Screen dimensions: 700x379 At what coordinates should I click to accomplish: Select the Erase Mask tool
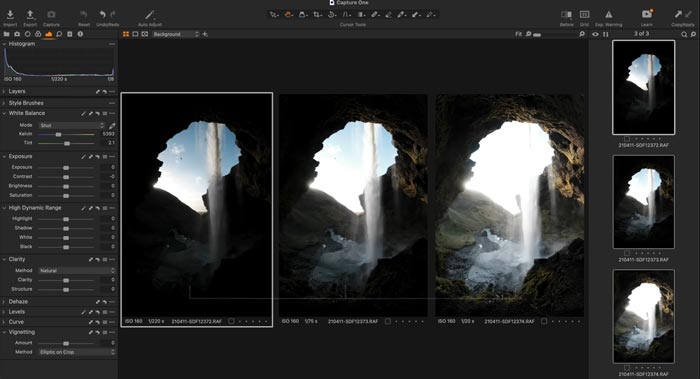click(x=388, y=15)
